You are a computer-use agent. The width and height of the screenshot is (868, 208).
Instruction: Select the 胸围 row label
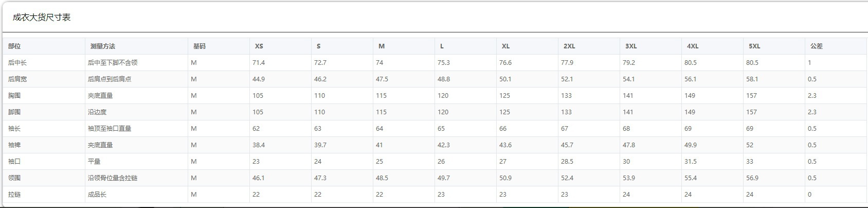tap(14, 96)
